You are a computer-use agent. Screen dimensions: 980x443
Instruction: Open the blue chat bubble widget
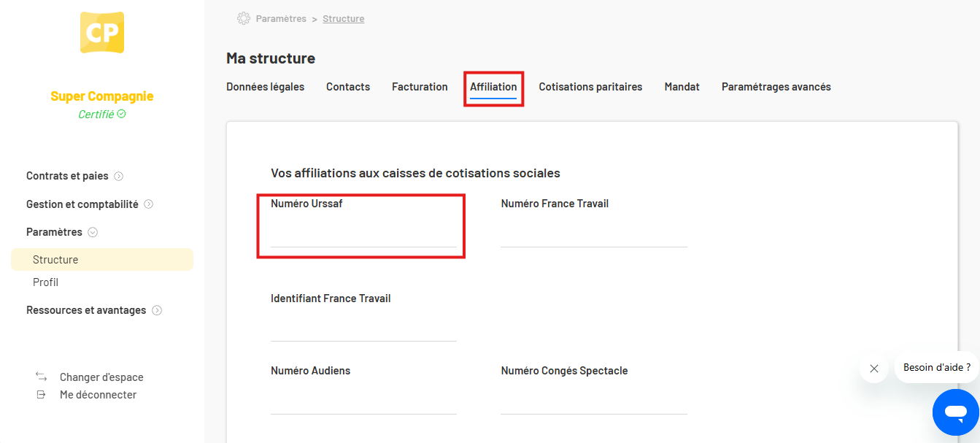[x=955, y=412]
